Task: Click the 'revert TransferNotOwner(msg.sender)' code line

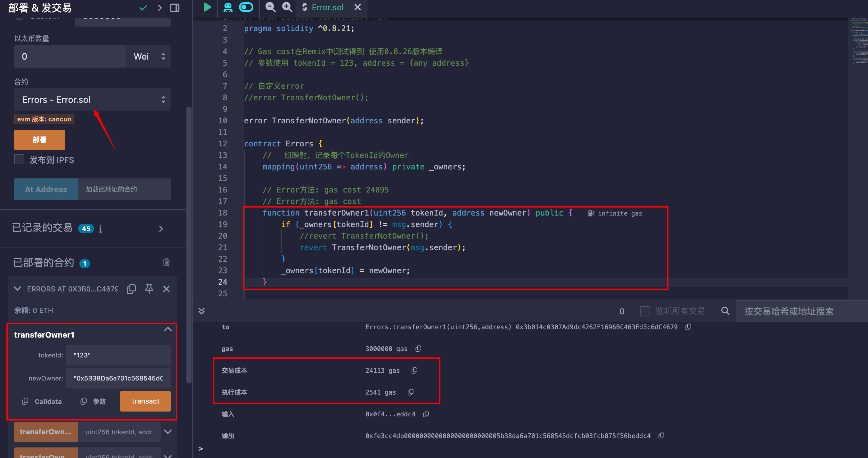Action: [383, 247]
